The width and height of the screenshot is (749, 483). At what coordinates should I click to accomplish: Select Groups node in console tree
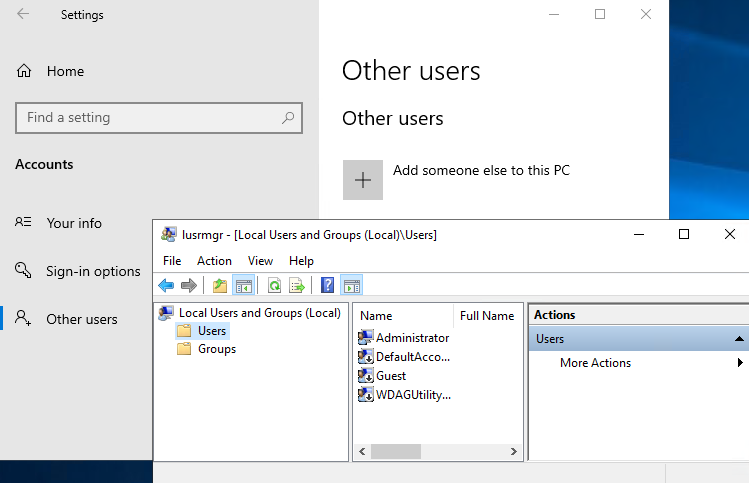(217, 349)
